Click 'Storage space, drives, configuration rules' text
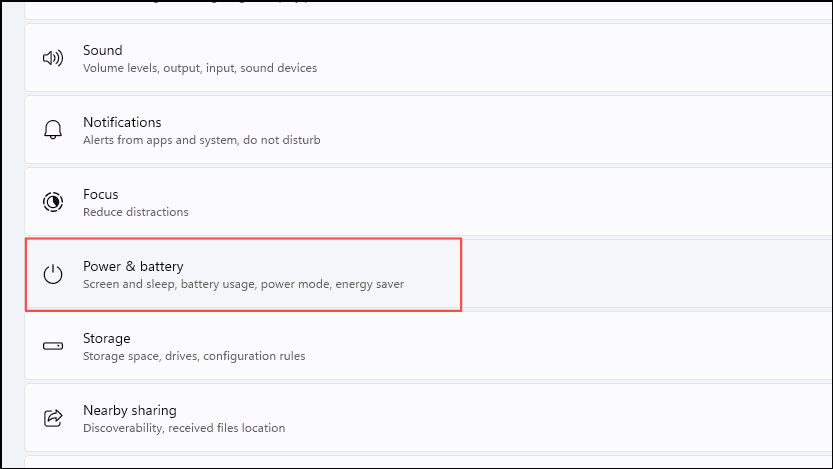The image size is (833, 469). point(194,356)
